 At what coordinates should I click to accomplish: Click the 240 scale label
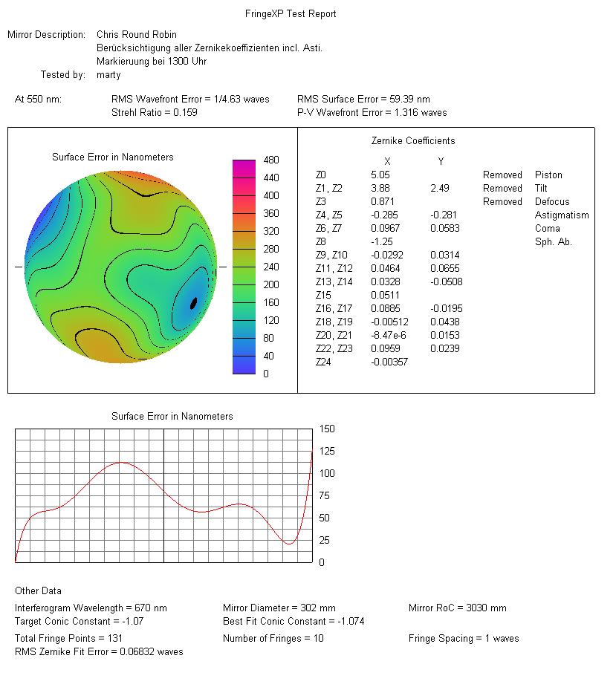271,267
